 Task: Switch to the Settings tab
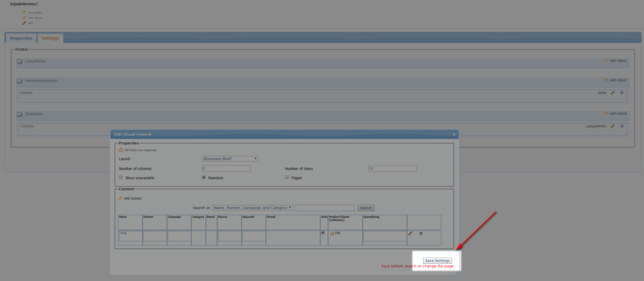pyautogui.click(x=50, y=38)
